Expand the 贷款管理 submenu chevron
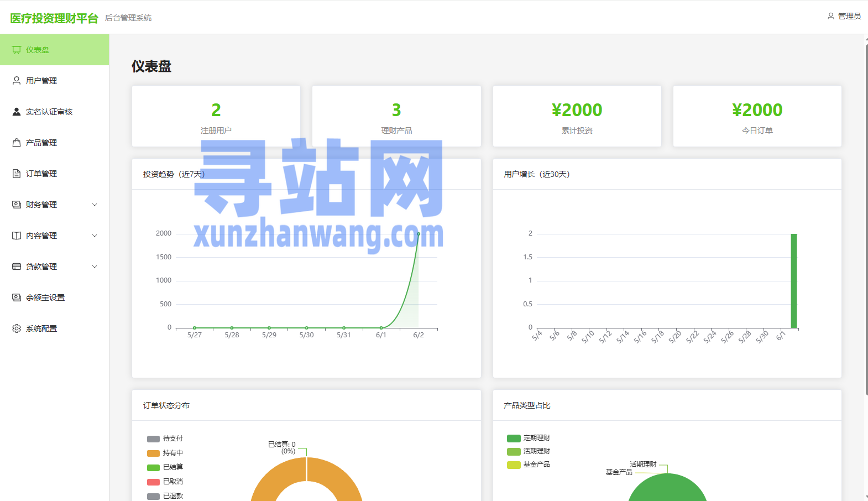This screenshot has height=501, width=868. (95, 267)
